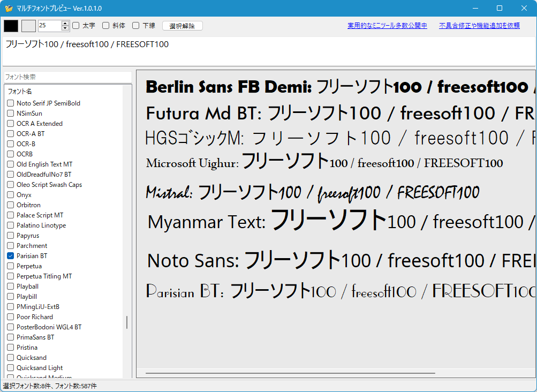Click the black text color swatch
The height and width of the screenshot is (392, 537).
11,26
